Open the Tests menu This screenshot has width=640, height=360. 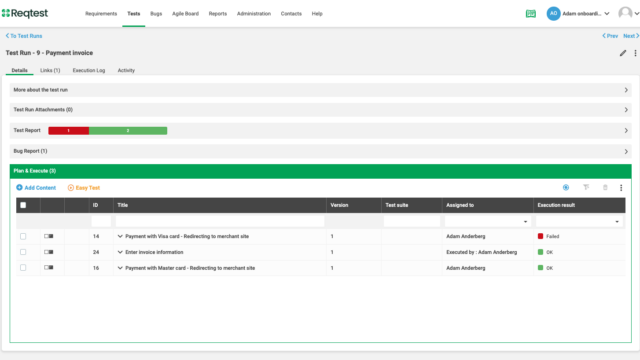point(133,14)
